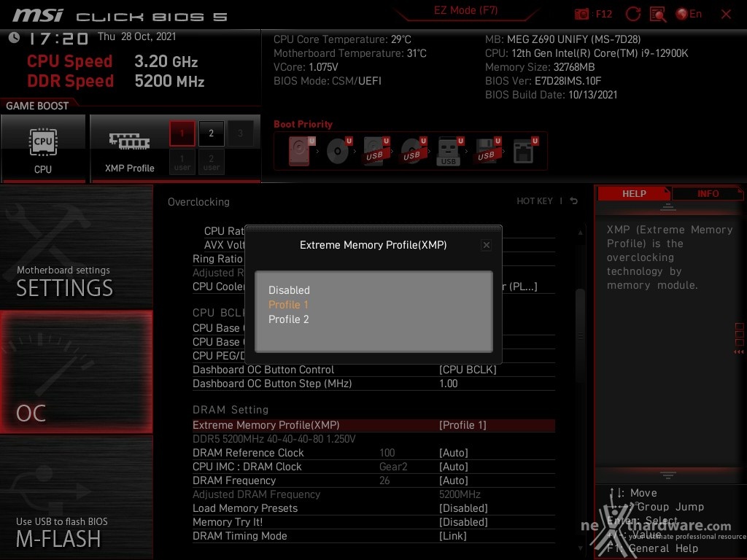Select the CPU IMC : DRAM Clock label

click(x=247, y=467)
